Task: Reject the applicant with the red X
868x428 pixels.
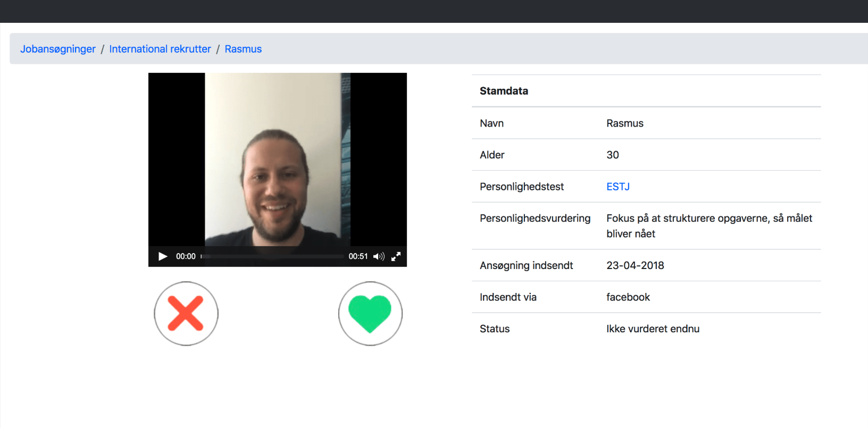Action: click(x=186, y=314)
